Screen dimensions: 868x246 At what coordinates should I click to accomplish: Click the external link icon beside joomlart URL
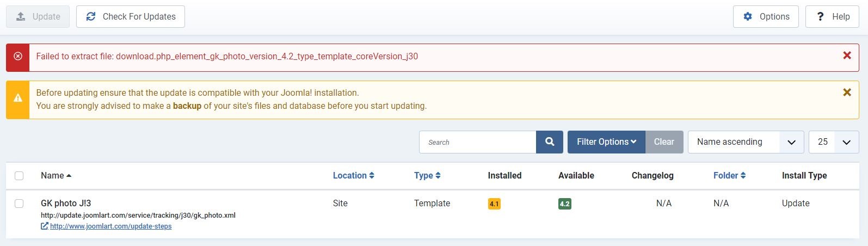45,226
